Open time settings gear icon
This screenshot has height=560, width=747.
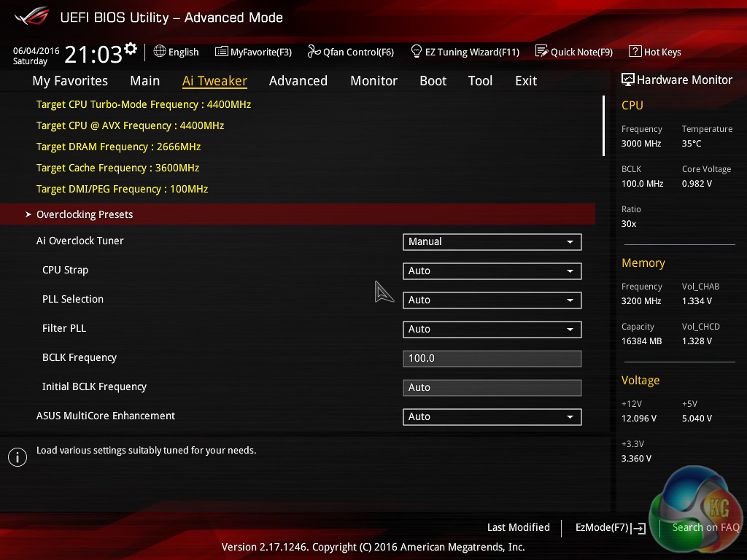point(131,49)
